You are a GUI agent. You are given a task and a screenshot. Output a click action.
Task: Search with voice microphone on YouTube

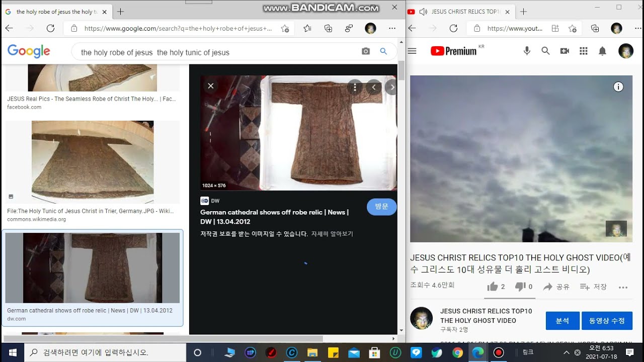click(x=527, y=51)
